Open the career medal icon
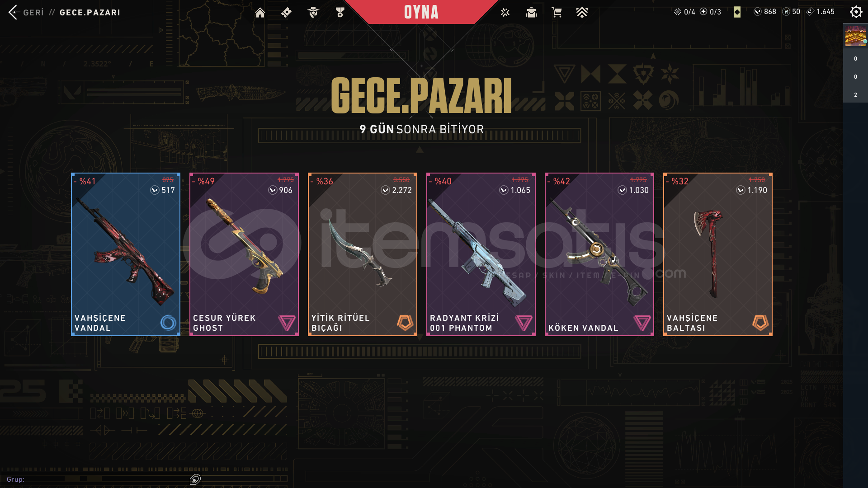 click(340, 13)
